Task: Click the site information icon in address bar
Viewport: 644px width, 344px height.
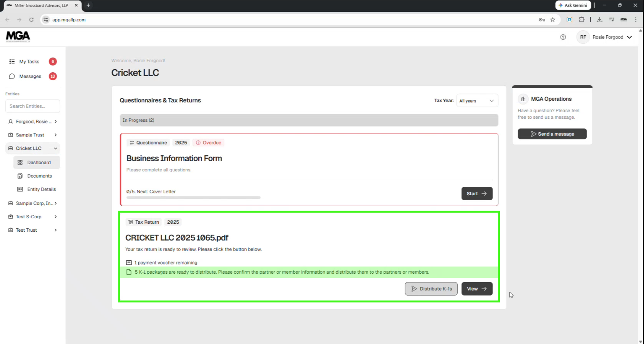Action: [46, 20]
